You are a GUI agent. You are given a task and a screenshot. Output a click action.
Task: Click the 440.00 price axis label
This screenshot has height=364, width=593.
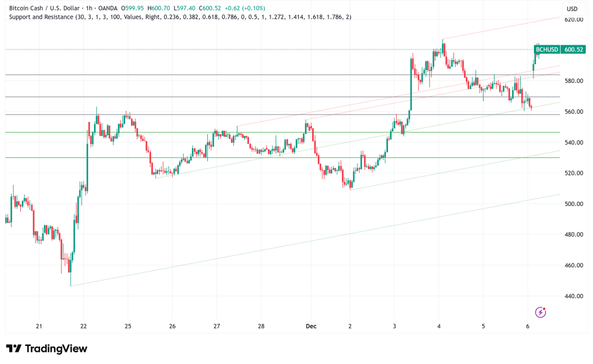click(572, 296)
